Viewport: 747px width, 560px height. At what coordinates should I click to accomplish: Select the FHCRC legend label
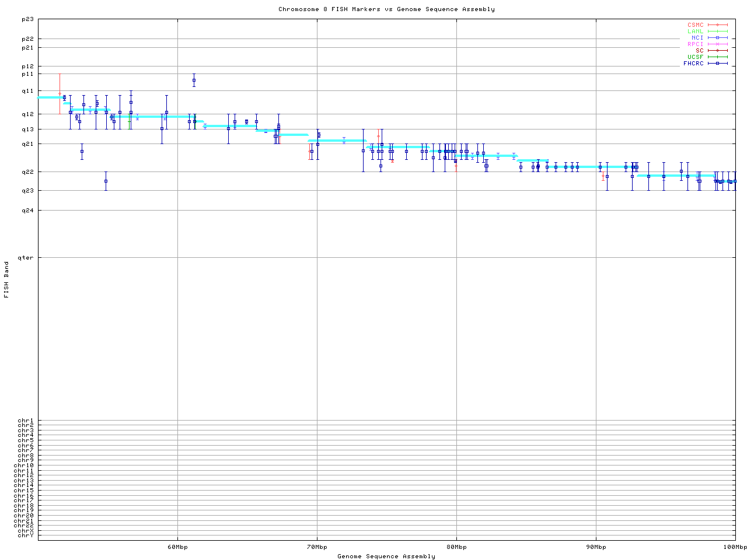(x=693, y=64)
